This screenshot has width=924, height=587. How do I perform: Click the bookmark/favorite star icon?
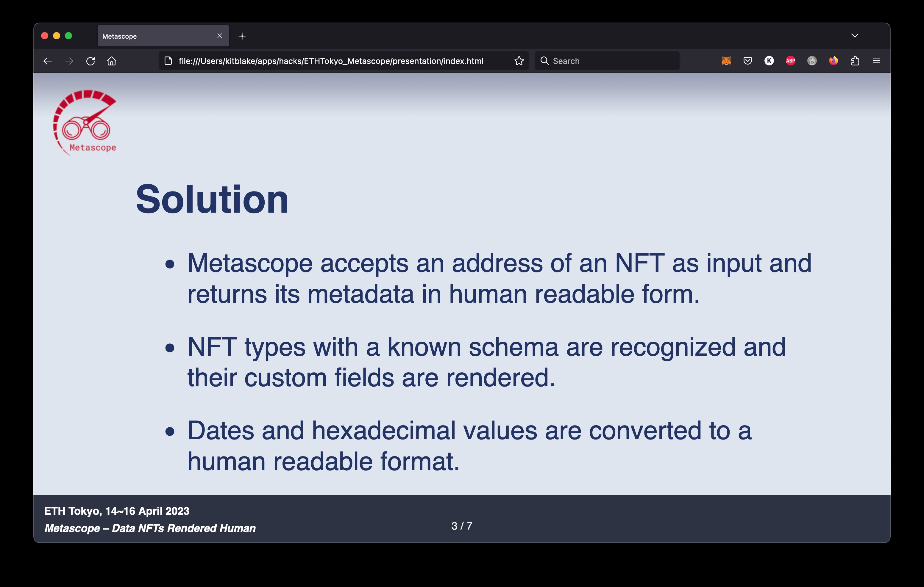pos(519,61)
